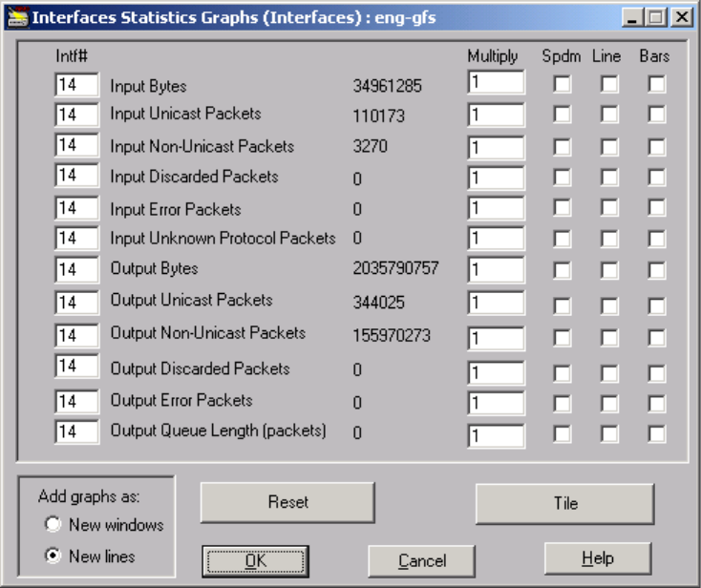Click the Spdm column header
This screenshot has height=588, width=701.
coord(561,56)
